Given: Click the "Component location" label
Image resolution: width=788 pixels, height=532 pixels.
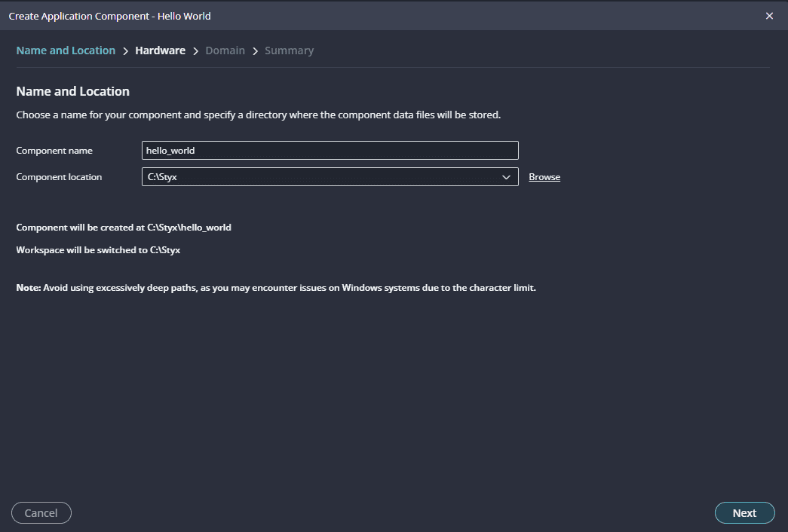Looking at the screenshot, I should click(59, 177).
